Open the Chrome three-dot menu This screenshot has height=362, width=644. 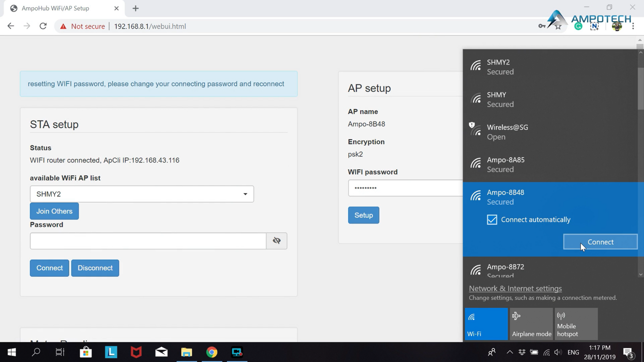point(633,26)
